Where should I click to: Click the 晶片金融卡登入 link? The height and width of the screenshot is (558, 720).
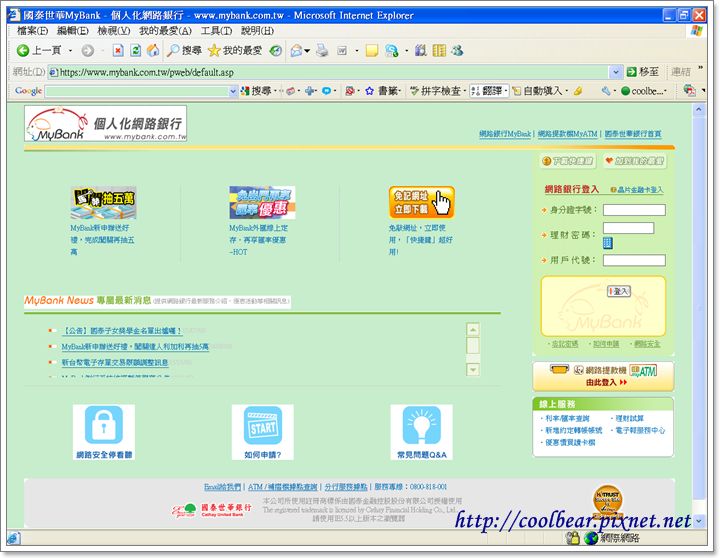pos(637,189)
